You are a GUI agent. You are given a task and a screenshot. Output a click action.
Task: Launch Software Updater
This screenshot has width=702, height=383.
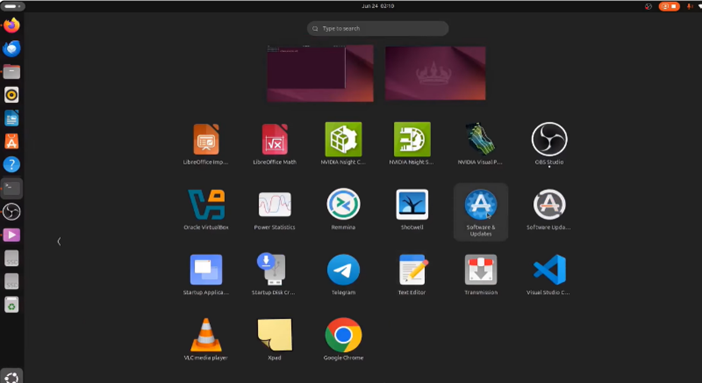[549, 210]
